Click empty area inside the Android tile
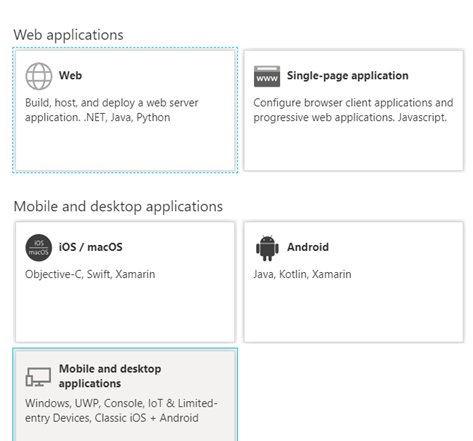473x441 pixels. coord(353,310)
